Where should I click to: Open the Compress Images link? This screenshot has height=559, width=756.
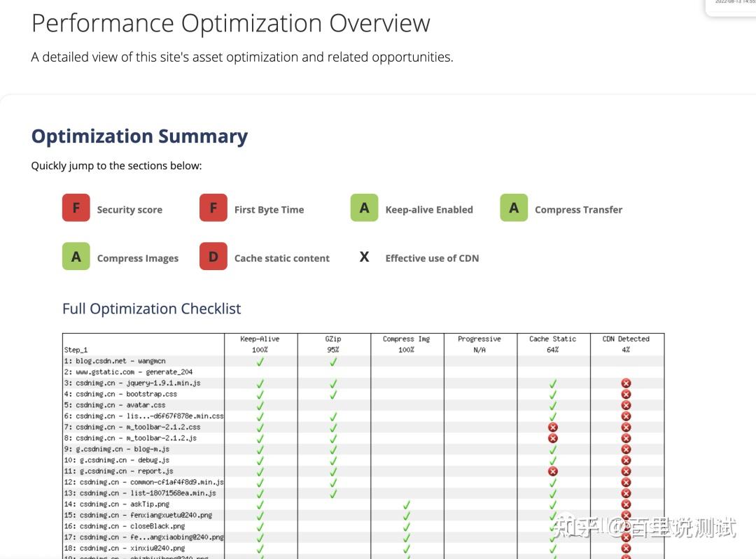137,258
